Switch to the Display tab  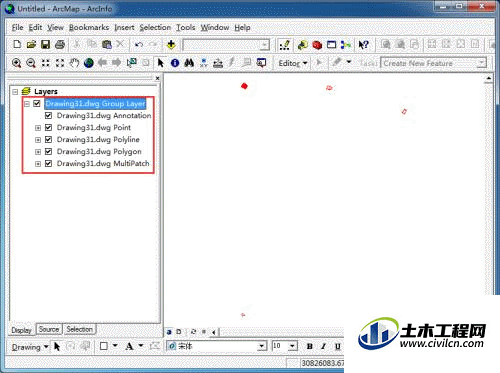(x=21, y=330)
